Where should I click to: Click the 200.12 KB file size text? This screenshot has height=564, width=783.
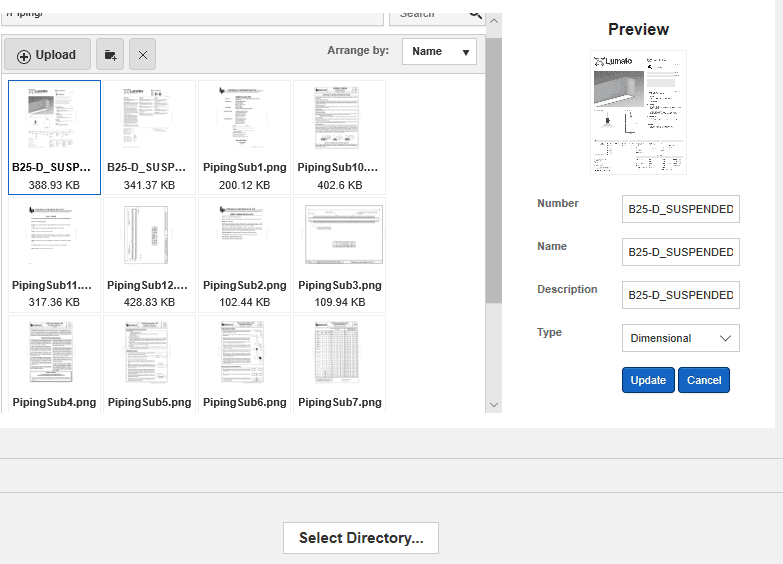tap(245, 185)
